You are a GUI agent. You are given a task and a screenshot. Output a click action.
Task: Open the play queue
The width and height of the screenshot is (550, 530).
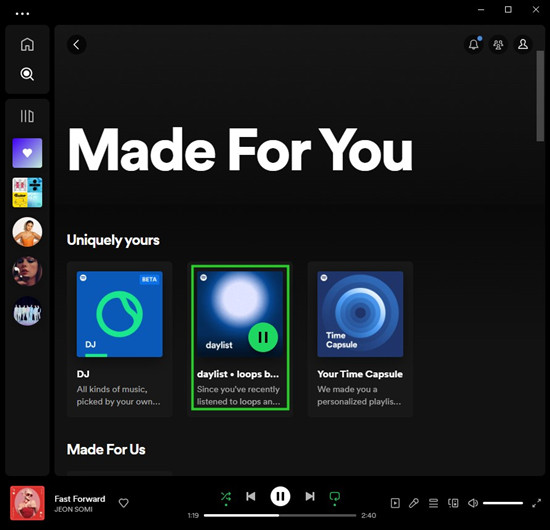tap(434, 503)
